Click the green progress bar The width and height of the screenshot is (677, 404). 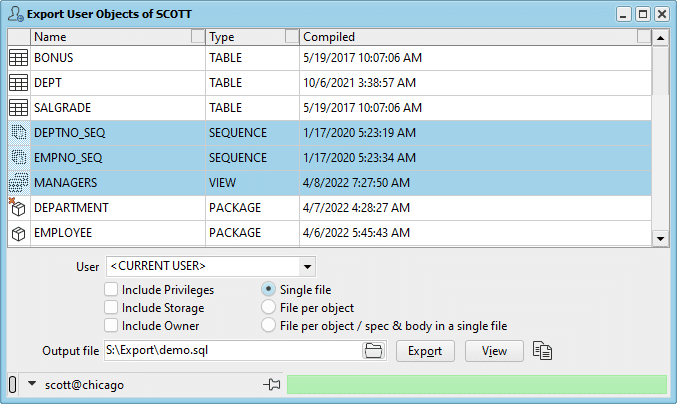[477, 384]
